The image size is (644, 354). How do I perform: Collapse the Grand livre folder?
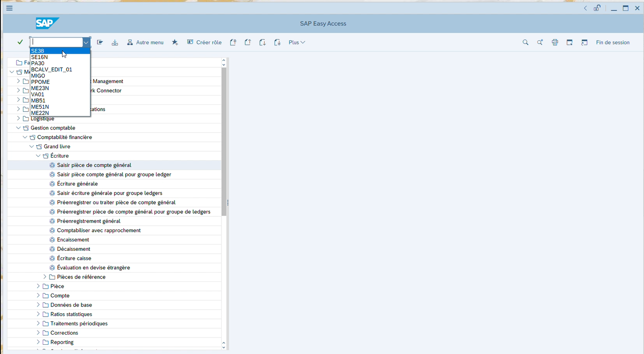click(31, 146)
